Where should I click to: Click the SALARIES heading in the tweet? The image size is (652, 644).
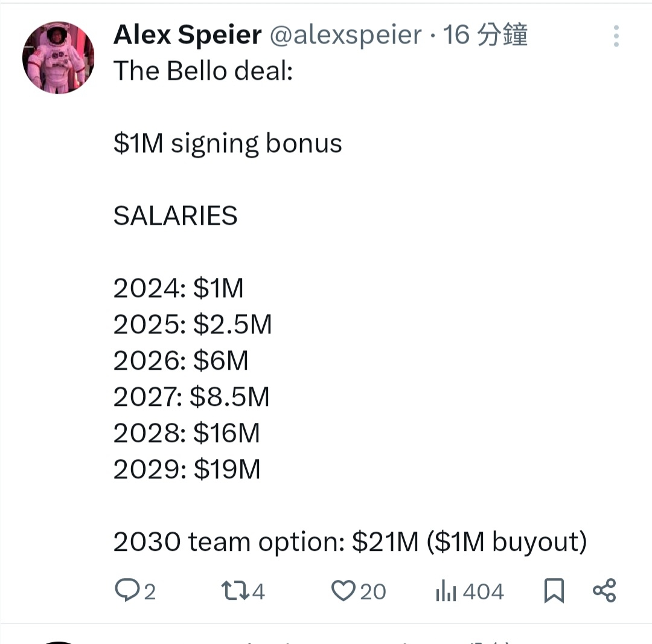tap(175, 216)
